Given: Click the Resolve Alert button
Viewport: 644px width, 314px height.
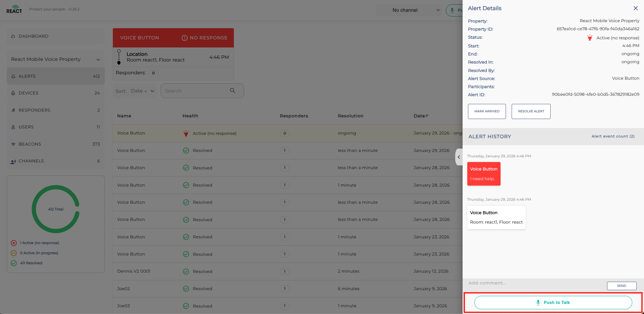Looking at the screenshot, I should (531, 111).
